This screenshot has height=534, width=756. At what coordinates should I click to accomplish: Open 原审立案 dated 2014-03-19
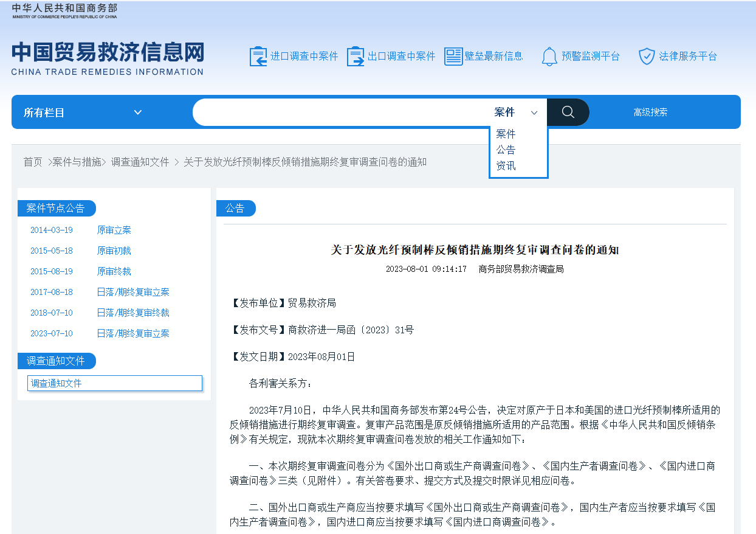coord(114,231)
